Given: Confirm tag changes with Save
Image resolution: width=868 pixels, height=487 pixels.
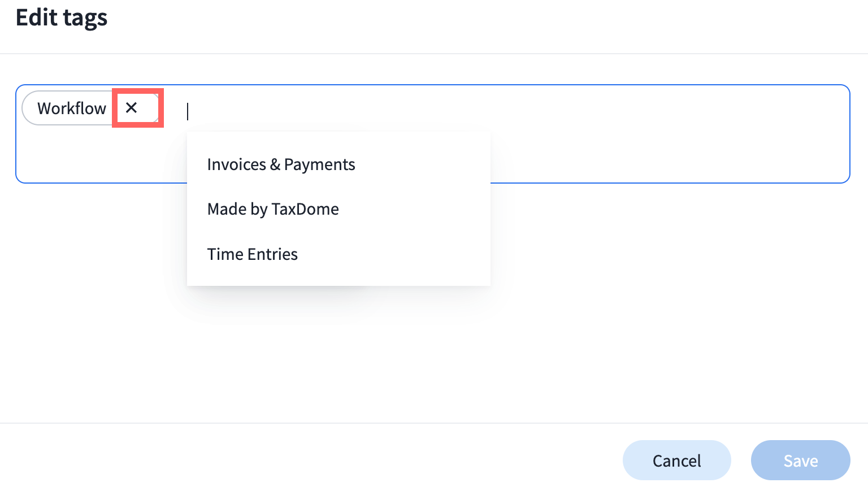Looking at the screenshot, I should point(800,460).
